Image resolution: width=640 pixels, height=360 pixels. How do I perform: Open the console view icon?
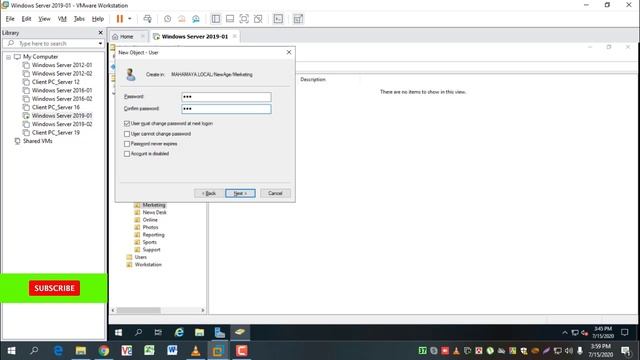pyautogui.click(x=278, y=19)
